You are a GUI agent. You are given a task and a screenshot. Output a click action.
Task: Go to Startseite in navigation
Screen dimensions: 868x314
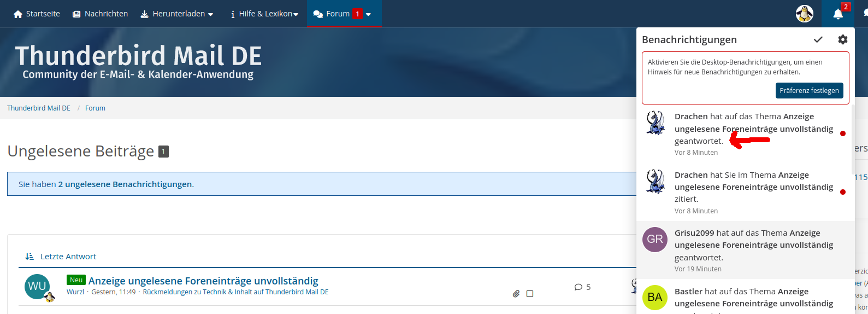coord(37,14)
